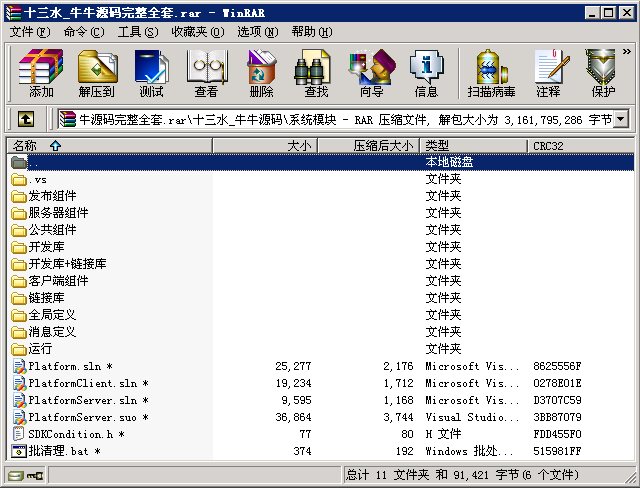Open the 收藏夹(O) menu
Image resolution: width=640 pixels, height=488 pixels.
[x=194, y=32]
